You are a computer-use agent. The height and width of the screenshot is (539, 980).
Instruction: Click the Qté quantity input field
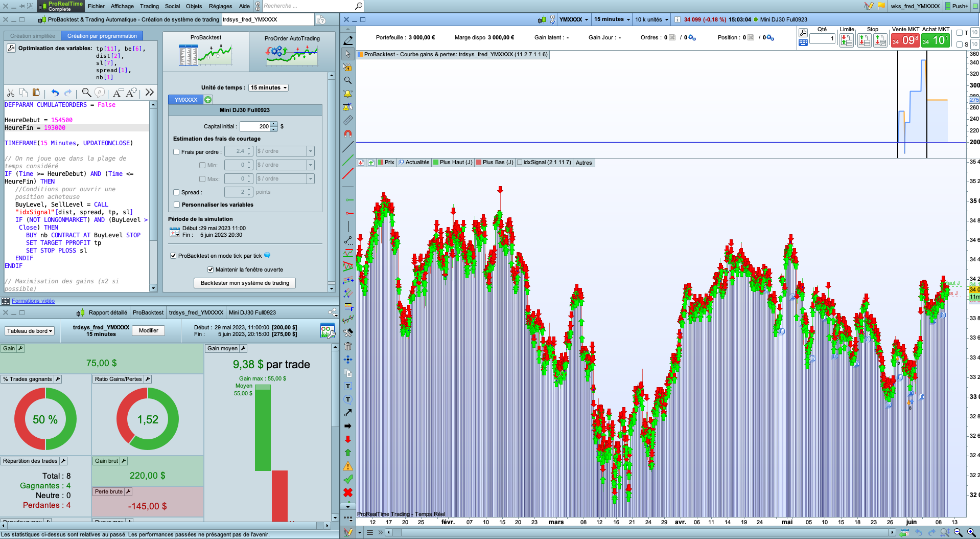coord(822,39)
